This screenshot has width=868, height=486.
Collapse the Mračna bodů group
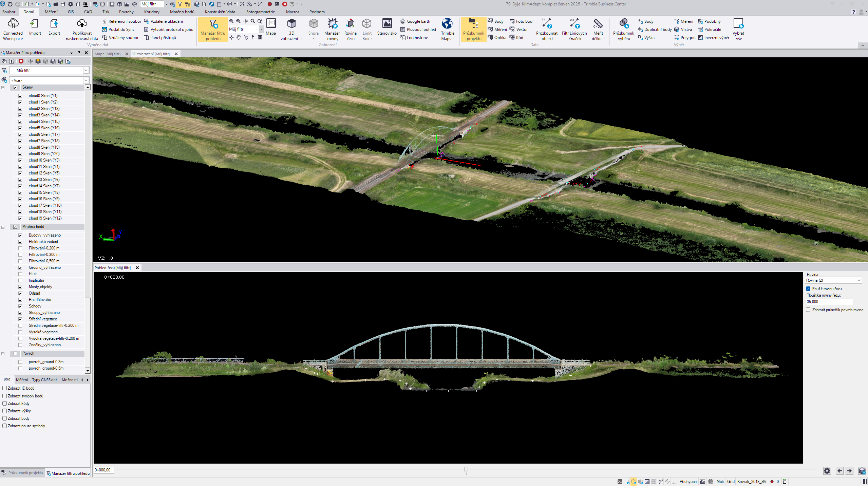(x=3, y=227)
